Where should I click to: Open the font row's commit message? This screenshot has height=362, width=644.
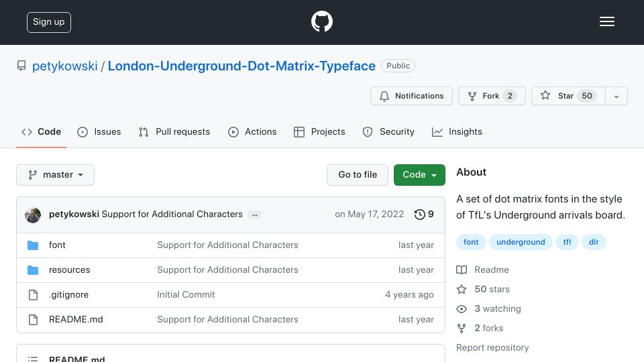click(227, 245)
